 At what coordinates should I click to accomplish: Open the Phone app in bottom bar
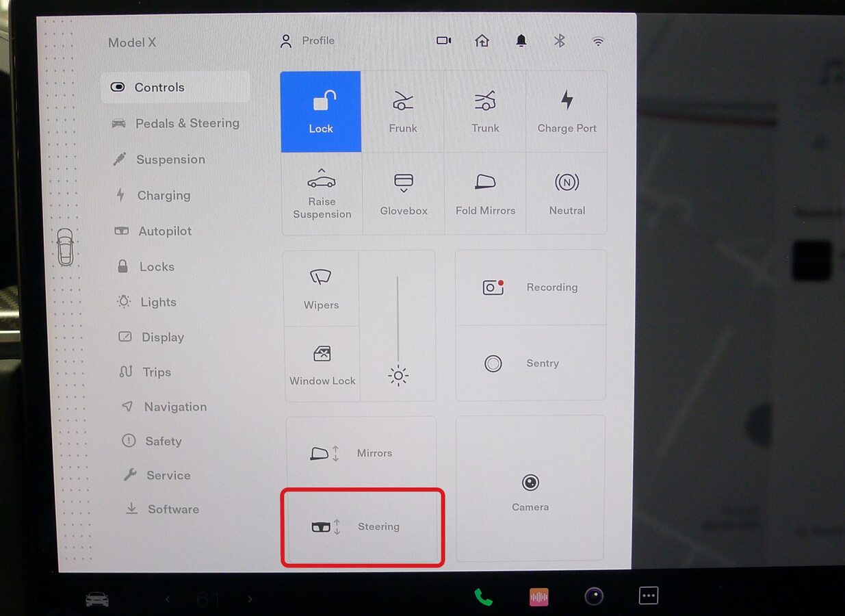click(x=483, y=597)
